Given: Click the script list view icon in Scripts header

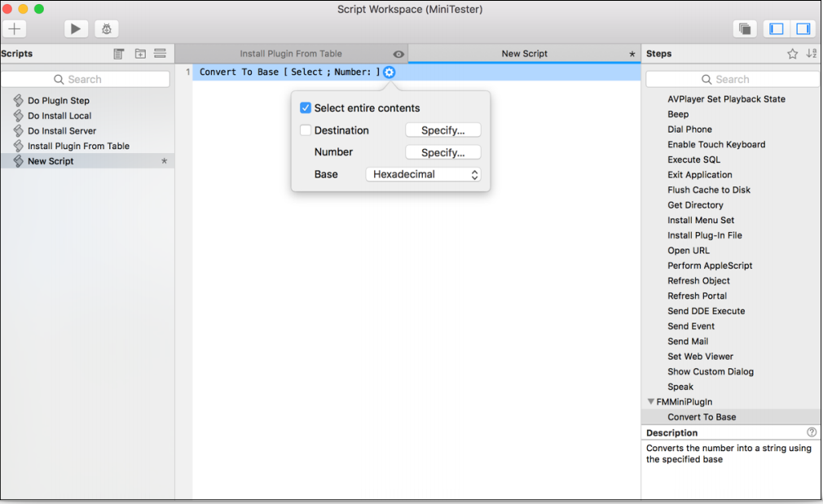Looking at the screenshot, I should click(119, 54).
